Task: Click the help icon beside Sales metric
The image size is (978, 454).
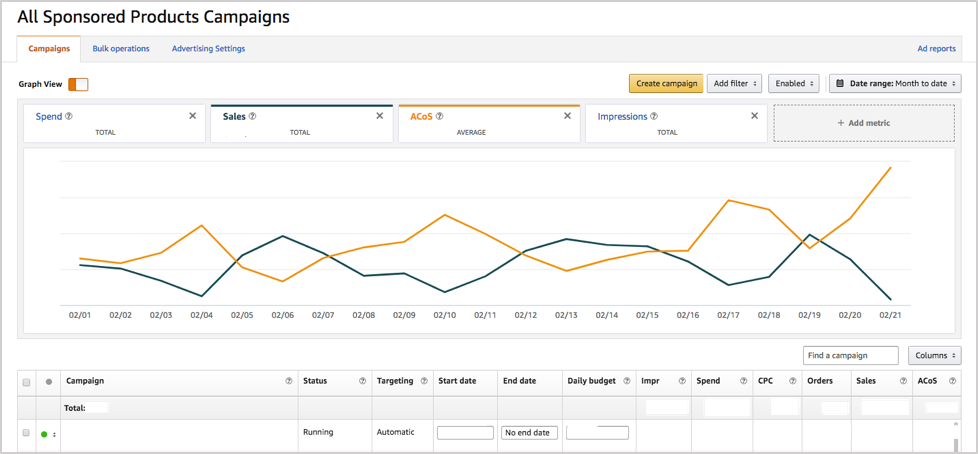Action: tap(253, 117)
